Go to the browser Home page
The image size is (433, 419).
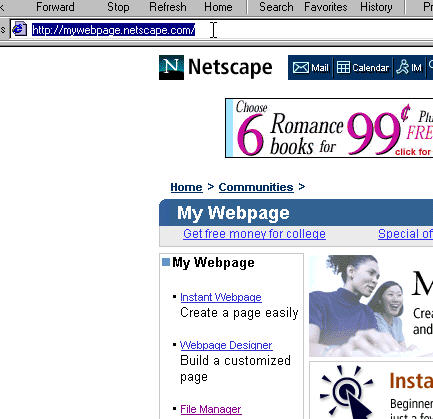tap(218, 7)
